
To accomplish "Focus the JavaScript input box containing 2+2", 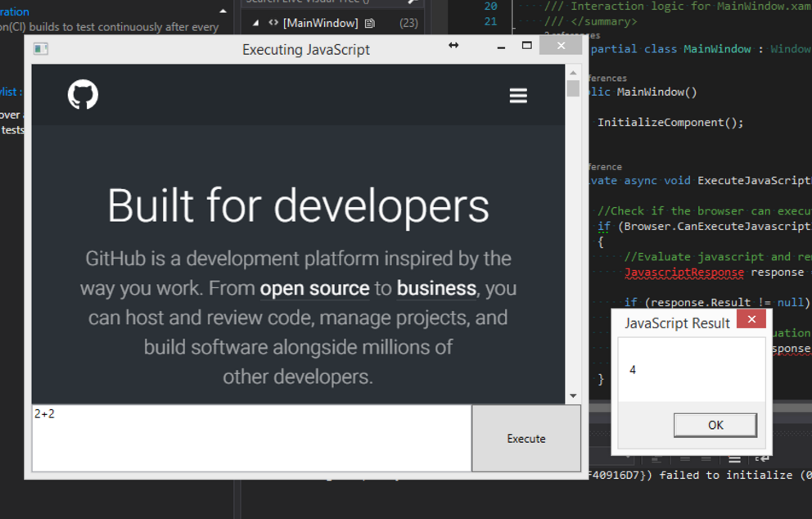I will click(x=251, y=438).
